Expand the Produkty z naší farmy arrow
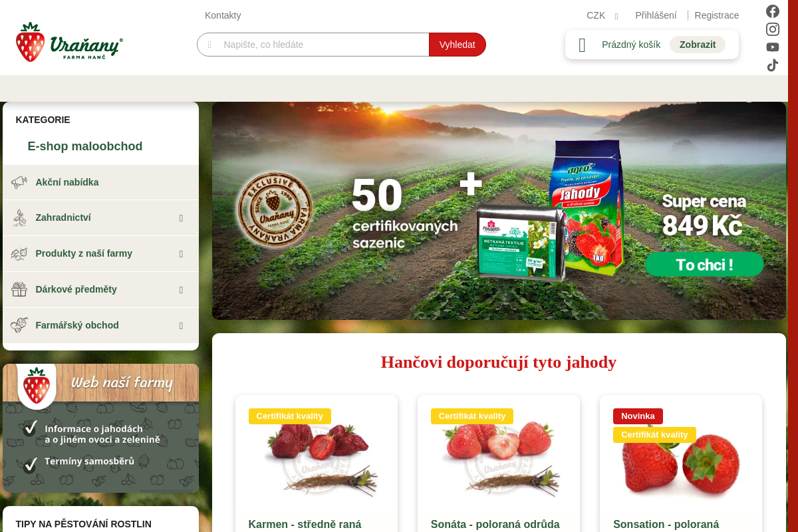 (181, 254)
